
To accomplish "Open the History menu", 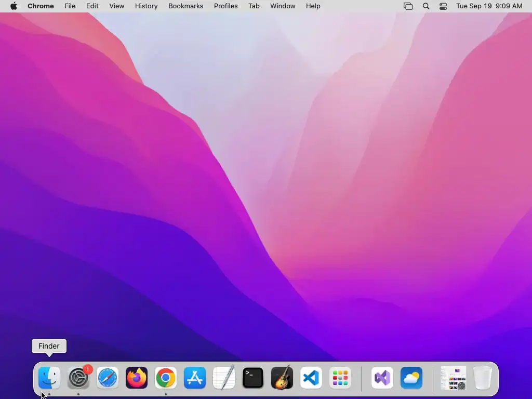I will 146,6.
